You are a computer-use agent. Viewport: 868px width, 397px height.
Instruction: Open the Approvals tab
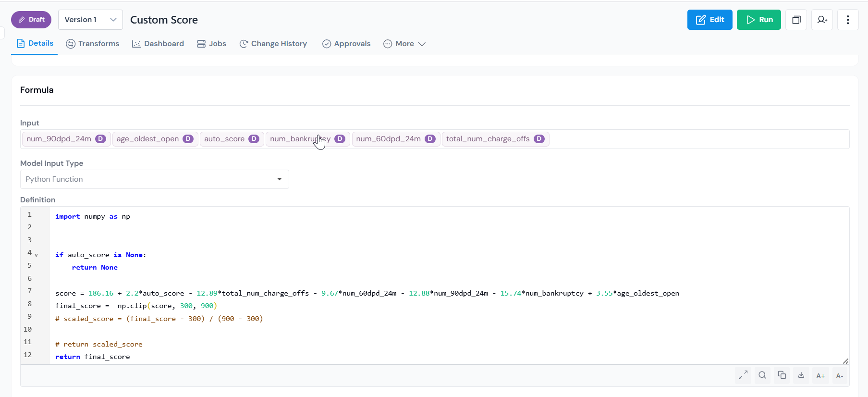point(346,44)
